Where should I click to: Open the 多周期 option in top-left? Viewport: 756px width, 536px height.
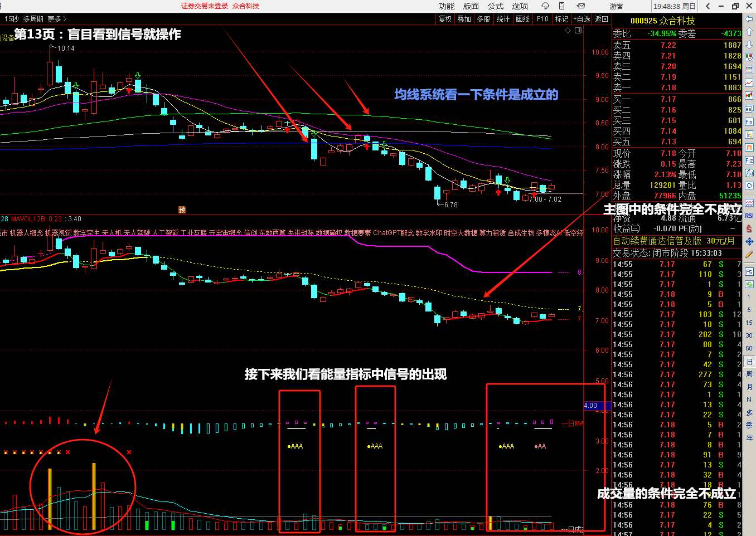point(33,19)
